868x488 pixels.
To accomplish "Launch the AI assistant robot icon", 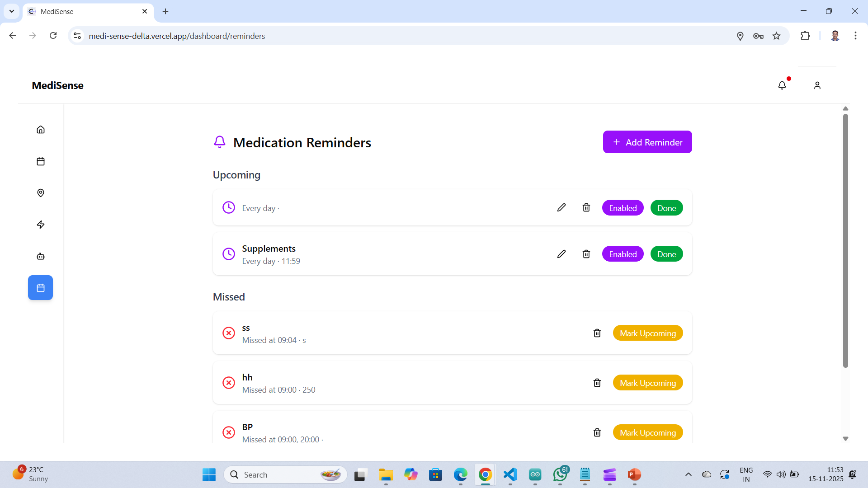I will coord(40,256).
